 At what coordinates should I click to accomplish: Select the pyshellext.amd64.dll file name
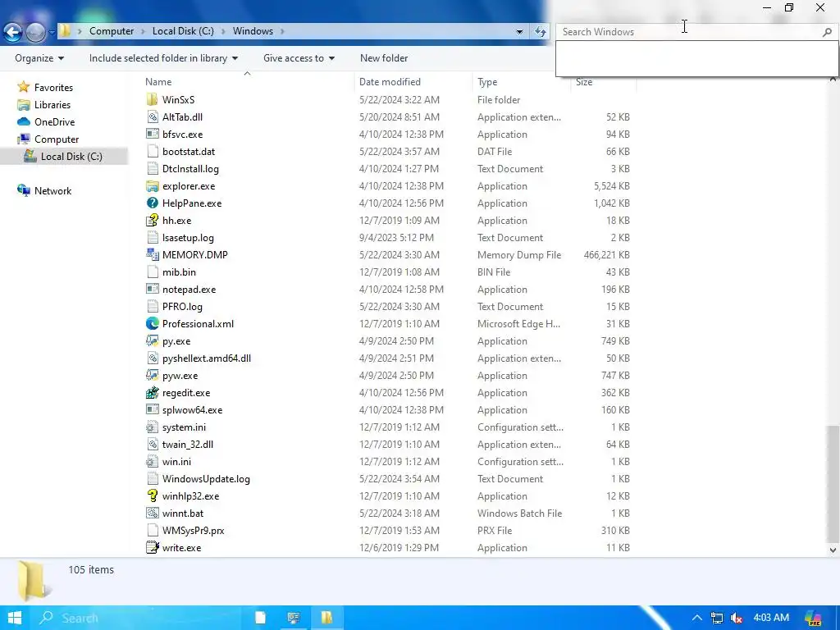tap(206, 358)
